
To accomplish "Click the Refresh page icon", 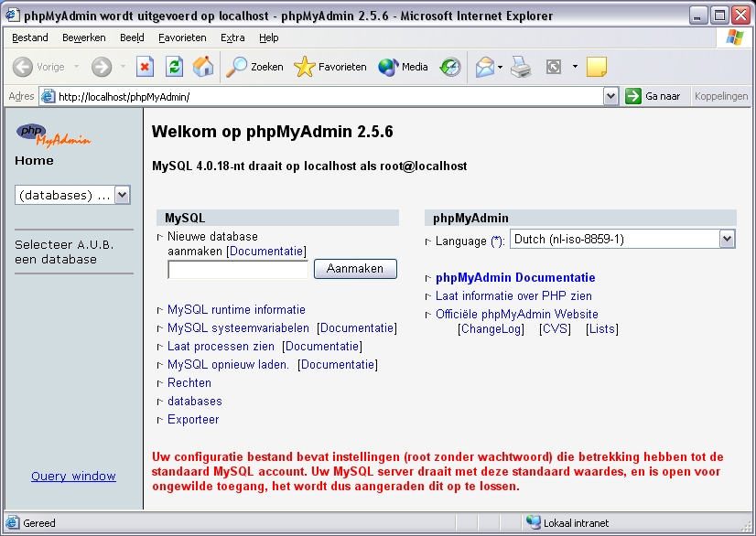I will pos(174,67).
